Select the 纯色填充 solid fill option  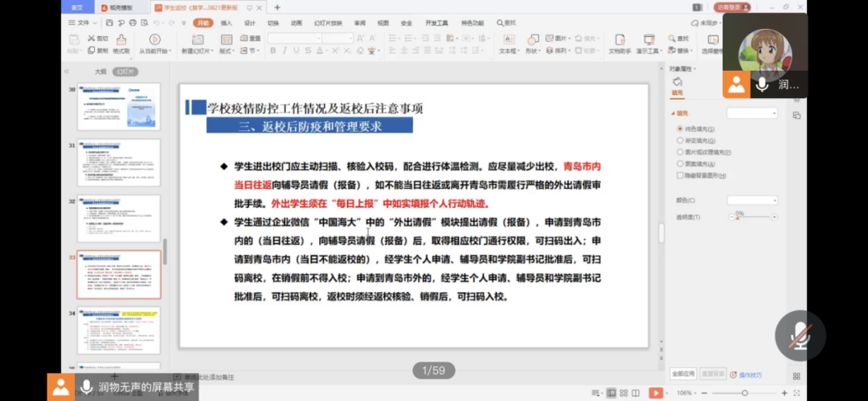click(680, 129)
